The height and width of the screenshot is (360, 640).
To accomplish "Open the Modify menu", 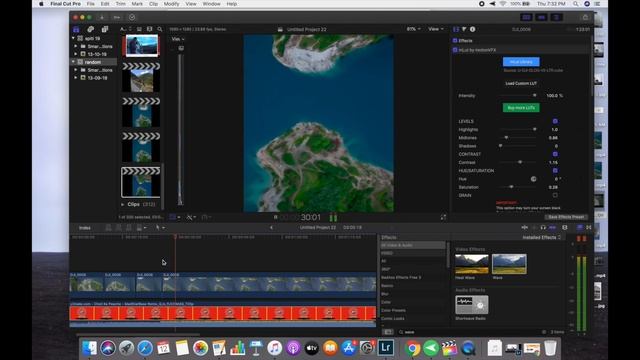I will coord(171,4).
